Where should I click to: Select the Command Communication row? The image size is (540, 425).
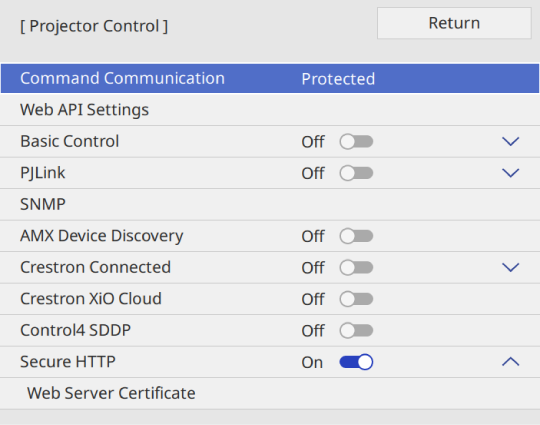270,78
